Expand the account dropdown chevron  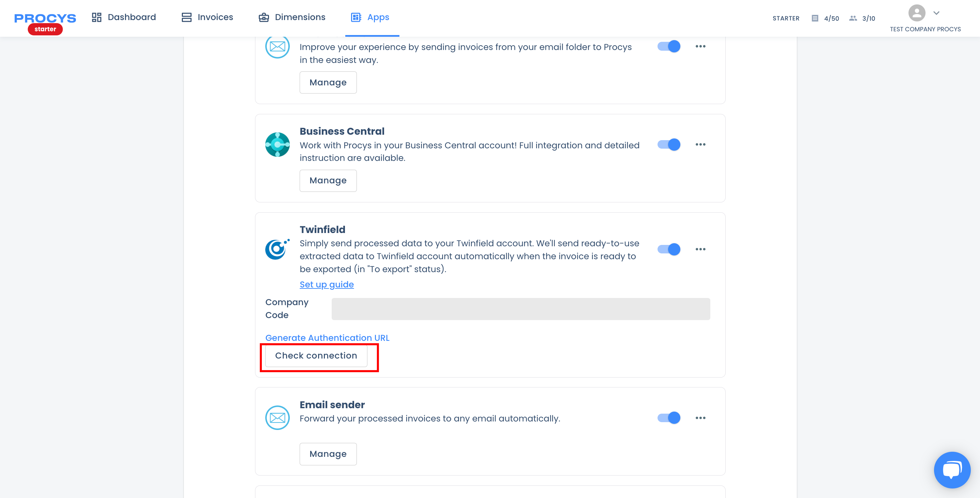tap(936, 13)
